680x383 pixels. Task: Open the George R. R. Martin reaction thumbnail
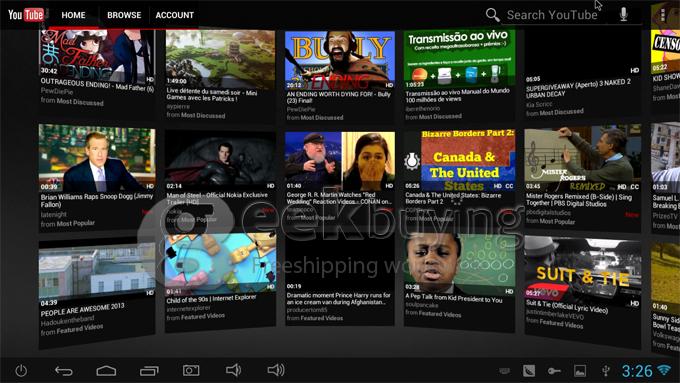pyautogui.click(x=340, y=161)
